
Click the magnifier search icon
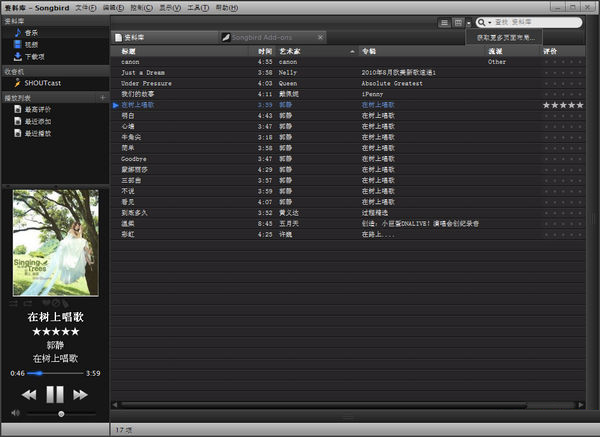pyautogui.click(x=482, y=22)
